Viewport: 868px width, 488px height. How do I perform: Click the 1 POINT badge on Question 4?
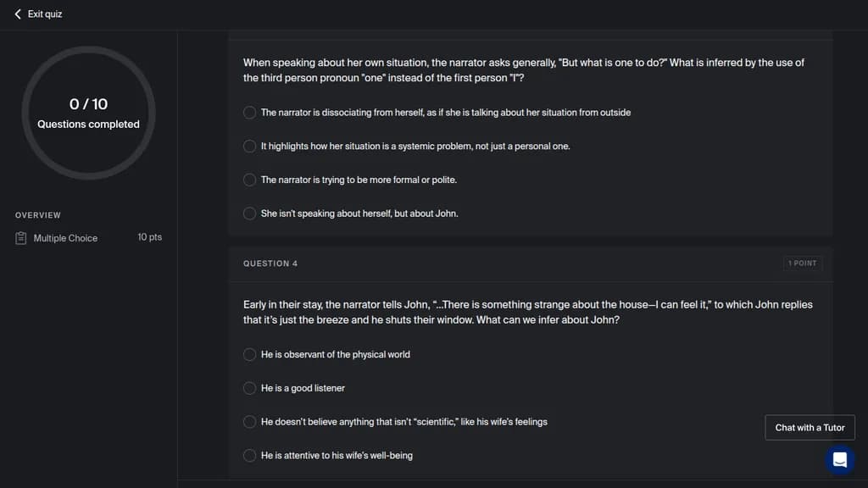(803, 263)
